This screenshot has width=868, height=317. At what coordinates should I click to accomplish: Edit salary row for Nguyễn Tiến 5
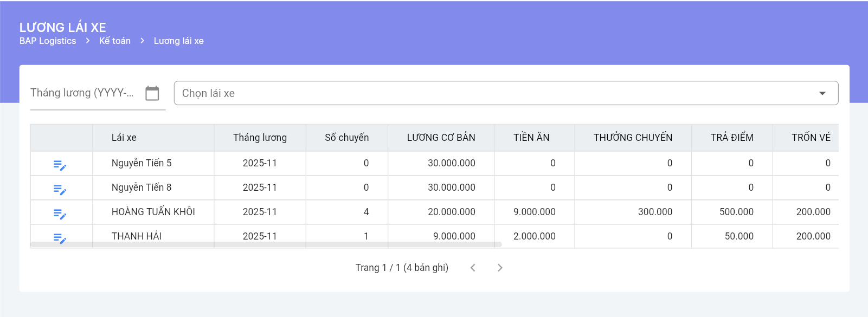60,165
